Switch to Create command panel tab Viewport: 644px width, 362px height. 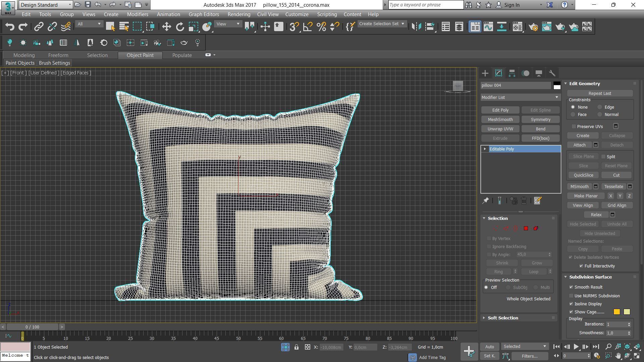click(485, 73)
